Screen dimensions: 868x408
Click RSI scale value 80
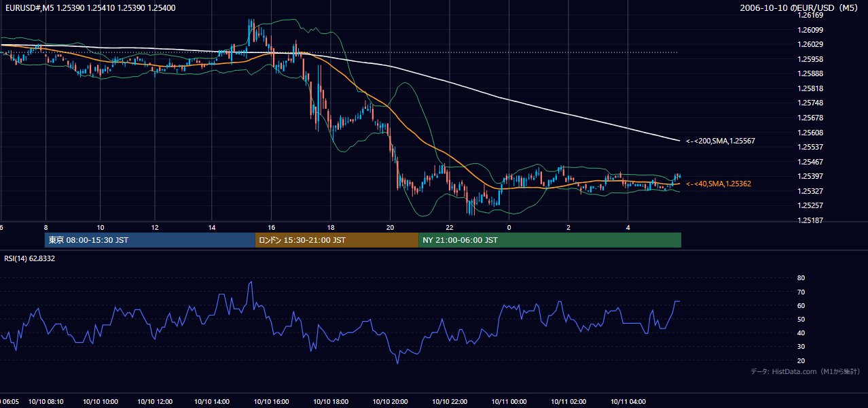(801, 278)
